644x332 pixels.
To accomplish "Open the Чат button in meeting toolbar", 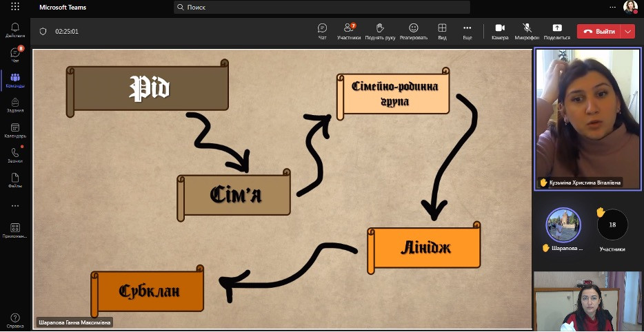I will pyautogui.click(x=322, y=31).
